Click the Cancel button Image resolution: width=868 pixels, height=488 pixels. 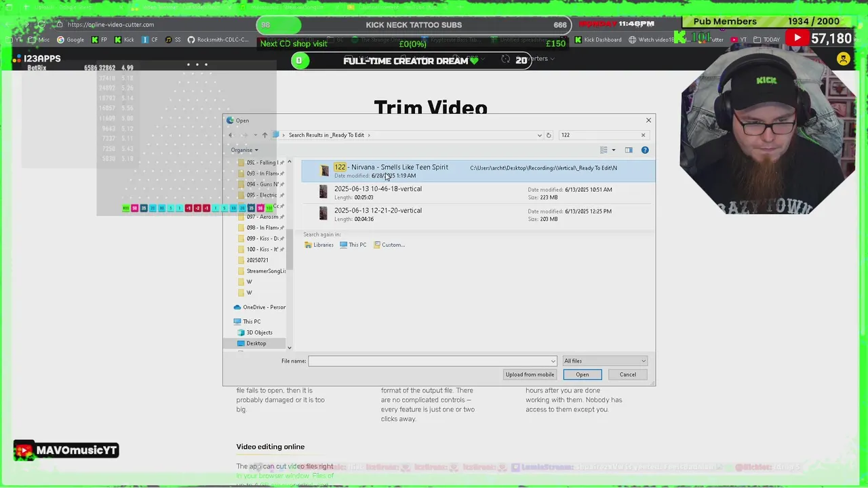pyautogui.click(x=627, y=375)
